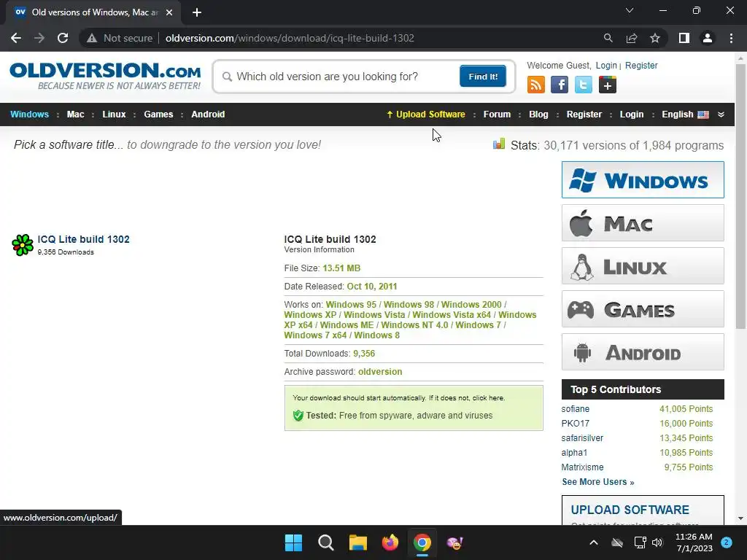
Task: Click the big Mac category button
Action: [x=643, y=223]
